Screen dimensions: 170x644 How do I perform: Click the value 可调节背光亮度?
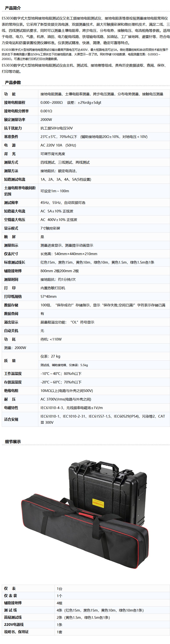[x=53, y=154]
